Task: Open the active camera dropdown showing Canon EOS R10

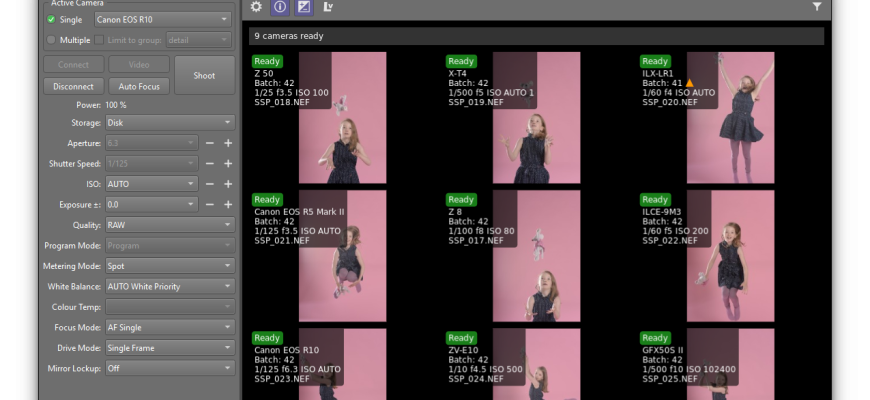Action: tap(163, 19)
